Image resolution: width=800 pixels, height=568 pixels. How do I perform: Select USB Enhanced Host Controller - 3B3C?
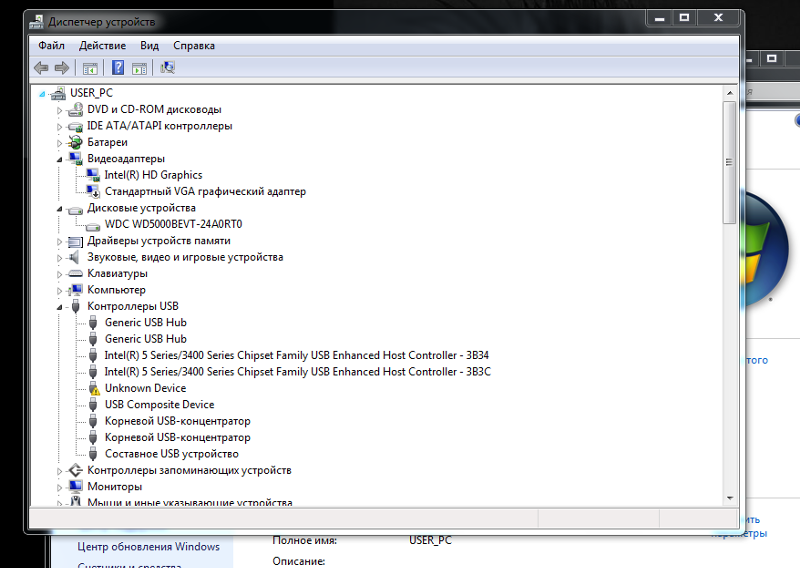pos(297,372)
